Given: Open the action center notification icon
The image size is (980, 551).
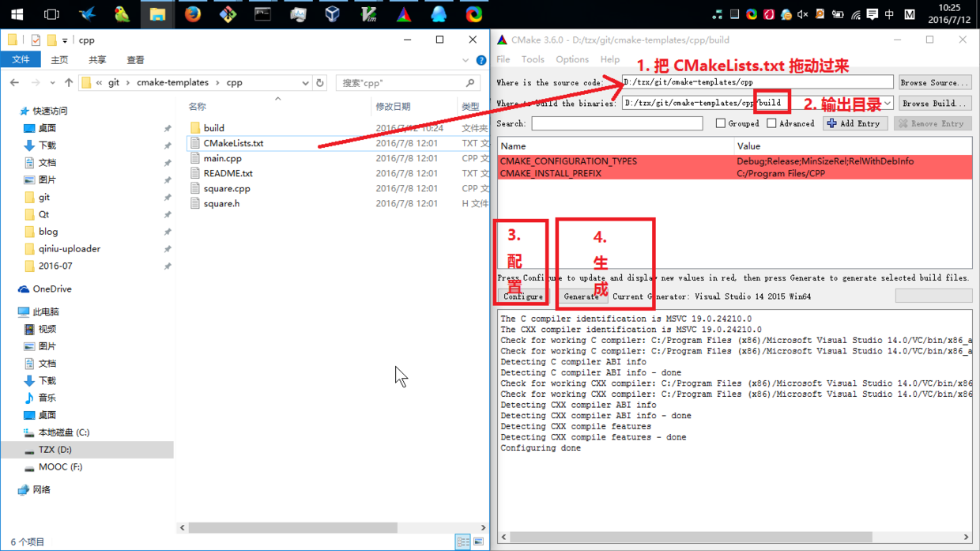Looking at the screenshot, I should pyautogui.click(x=872, y=14).
